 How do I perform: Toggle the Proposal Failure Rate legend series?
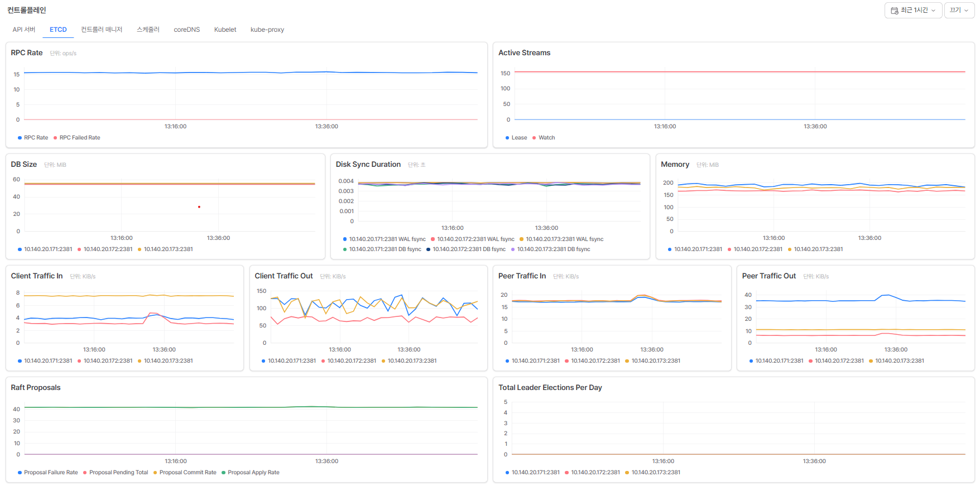coord(48,473)
